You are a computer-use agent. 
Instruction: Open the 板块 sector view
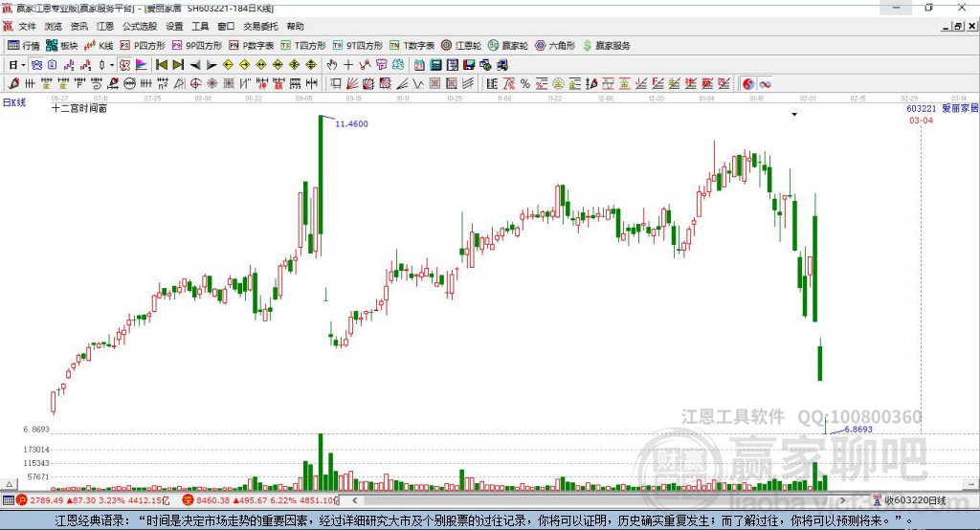click(62, 46)
